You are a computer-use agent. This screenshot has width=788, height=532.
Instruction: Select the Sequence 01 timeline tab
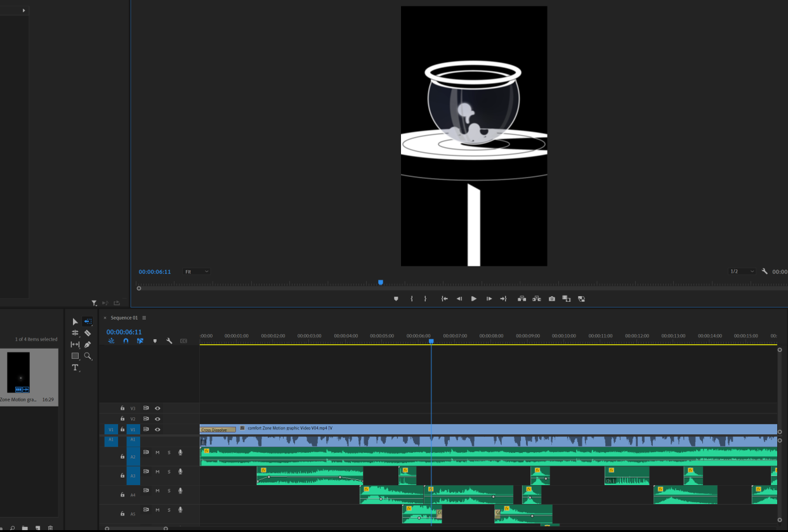coord(124,318)
